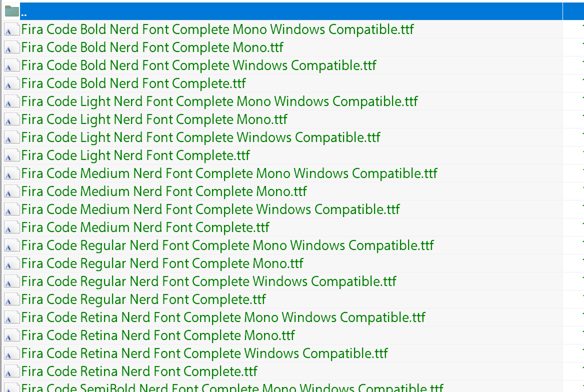Screen dimensions: 584x392
Task: Click font icon beside Light Nerd Font Complete Mono.ttf
Action: (11, 119)
